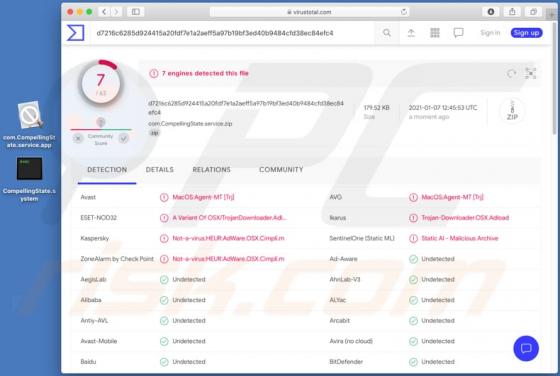
Task: Click ZoneAlarm by Check Point adware detection
Action: (228, 259)
